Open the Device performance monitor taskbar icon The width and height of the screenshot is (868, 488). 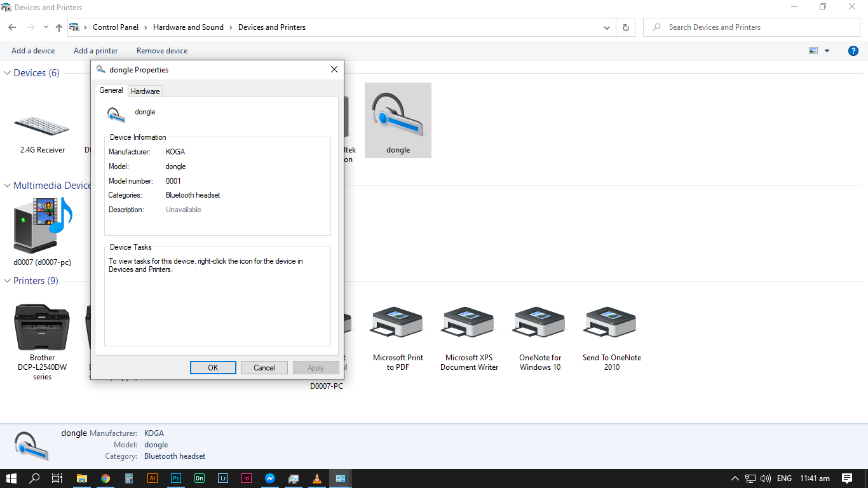294,478
